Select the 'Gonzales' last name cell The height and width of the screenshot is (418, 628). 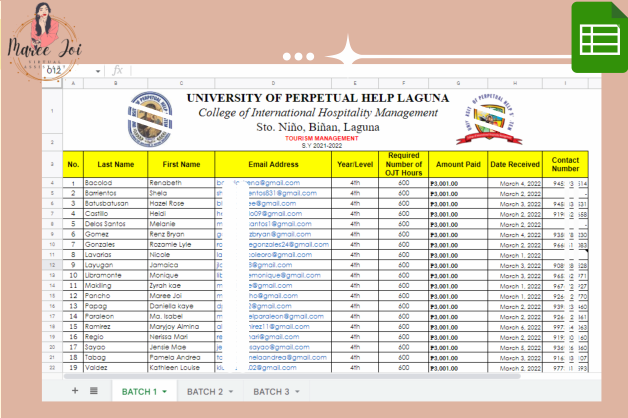pos(115,244)
